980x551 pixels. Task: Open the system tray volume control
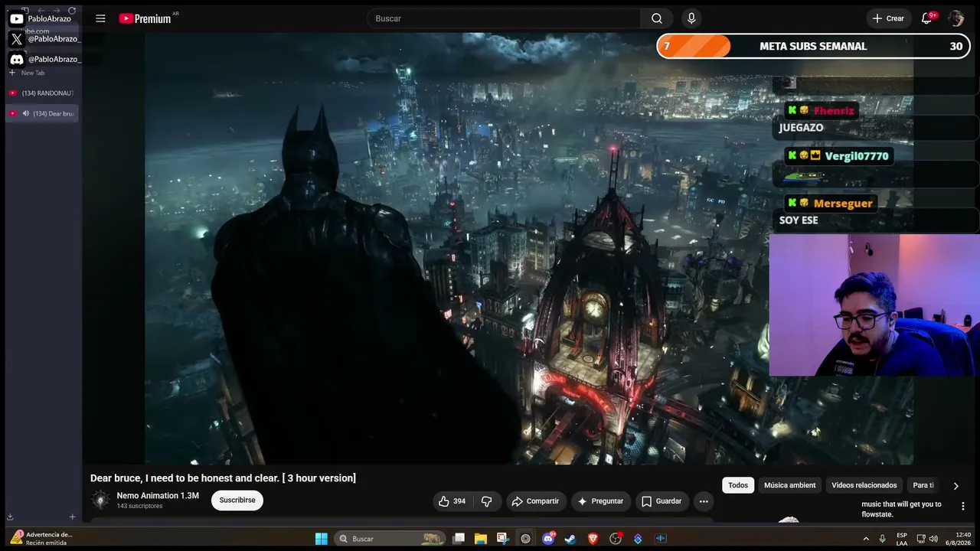coord(933,539)
